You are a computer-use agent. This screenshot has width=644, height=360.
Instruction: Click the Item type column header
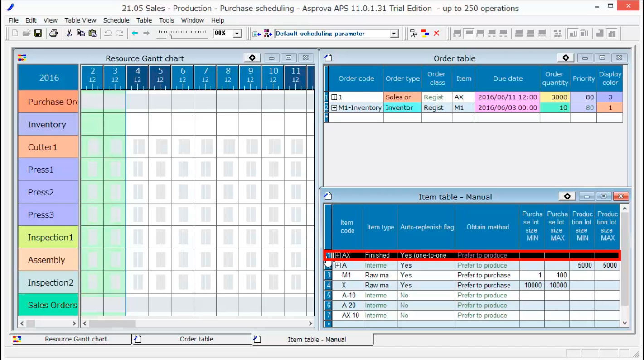(380, 227)
